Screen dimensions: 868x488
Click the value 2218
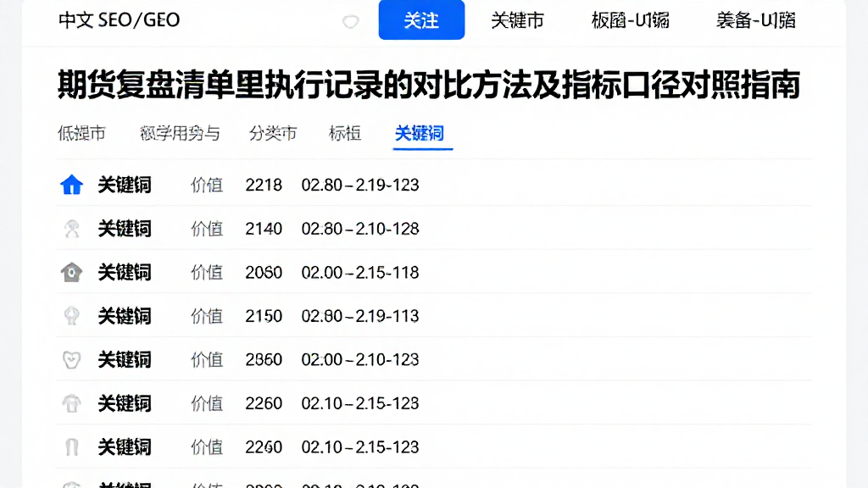click(264, 185)
